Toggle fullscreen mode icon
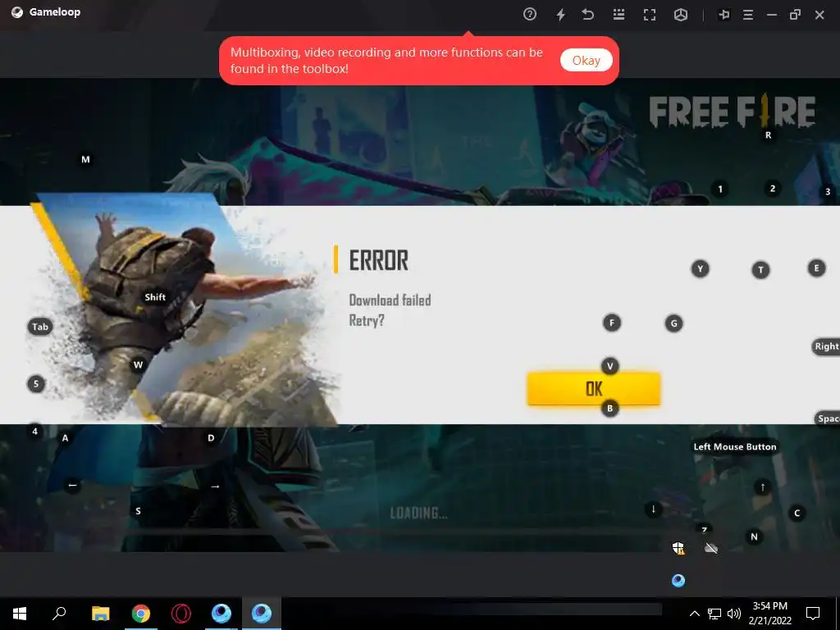840x630 pixels. (650, 15)
